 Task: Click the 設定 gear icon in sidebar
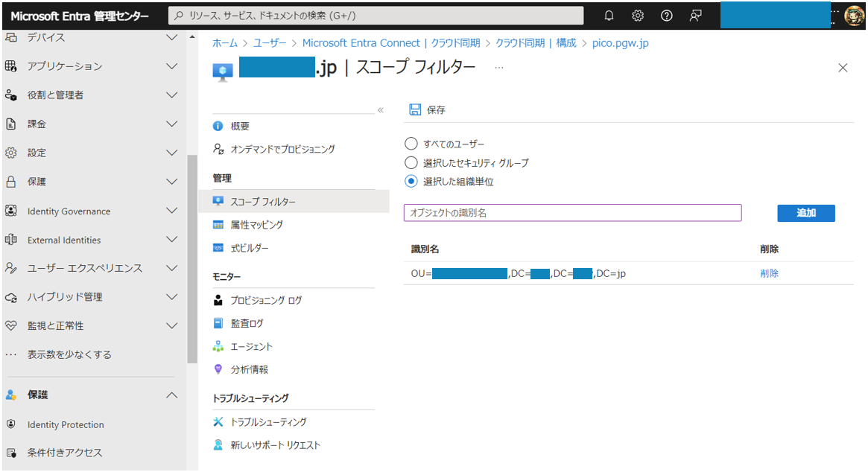(x=11, y=153)
